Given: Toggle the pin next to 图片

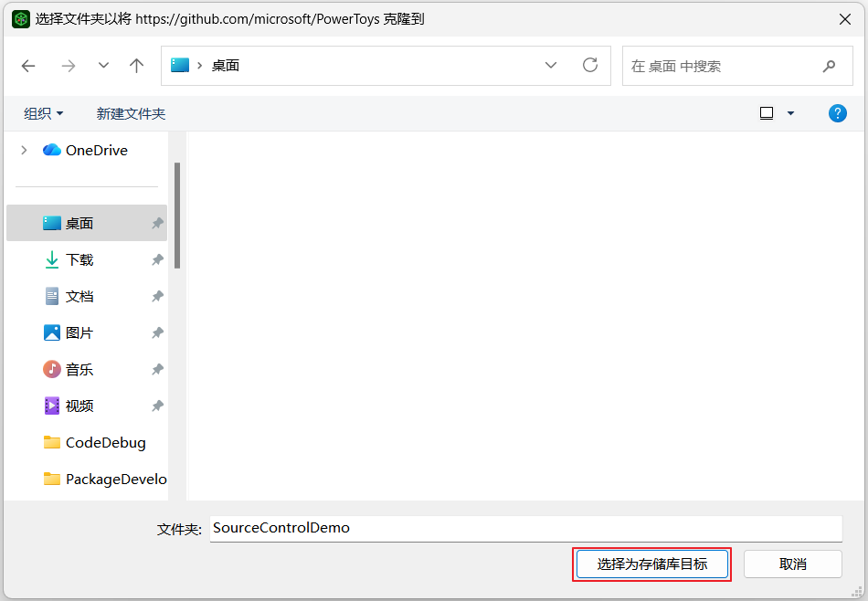Looking at the screenshot, I should click(157, 333).
